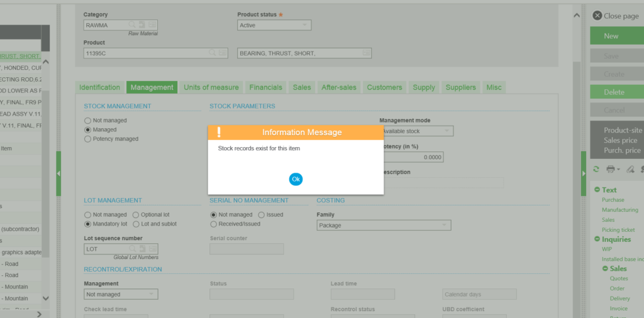The height and width of the screenshot is (318, 644).
Task: Open the Suppliers tab
Action: [x=461, y=87]
